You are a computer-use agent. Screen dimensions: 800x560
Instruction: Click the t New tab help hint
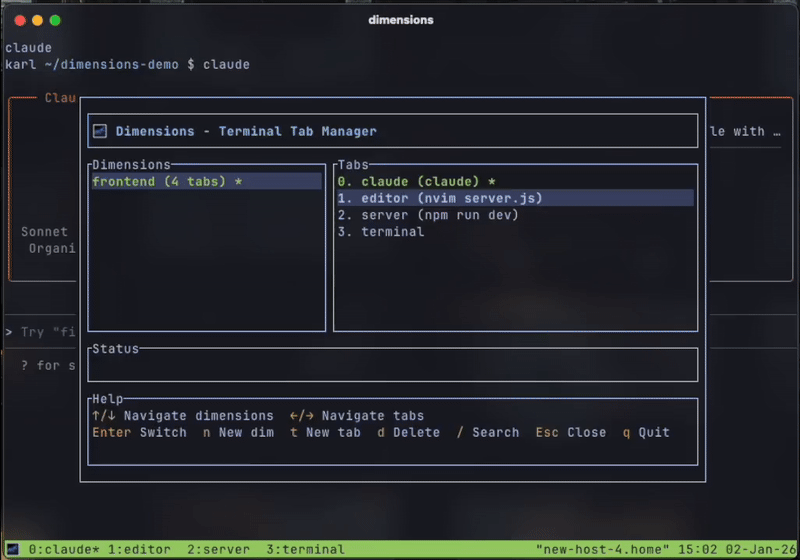click(325, 432)
